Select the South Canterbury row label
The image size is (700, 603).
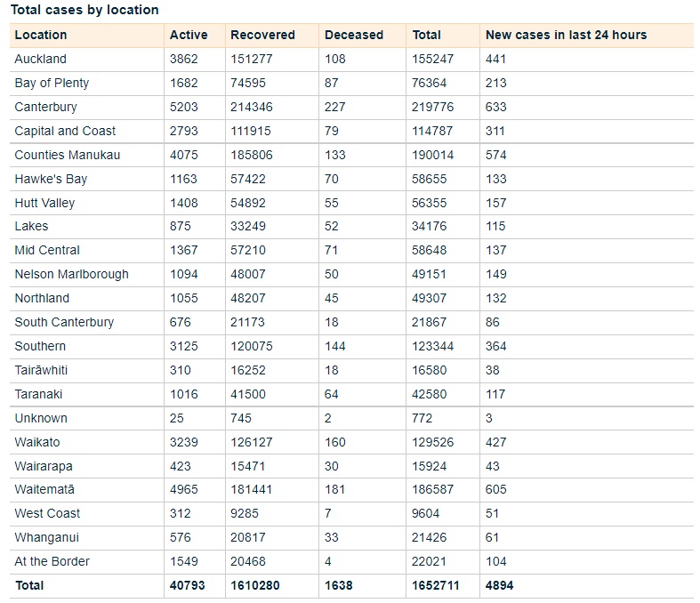pyautogui.click(x=64, y=322)
